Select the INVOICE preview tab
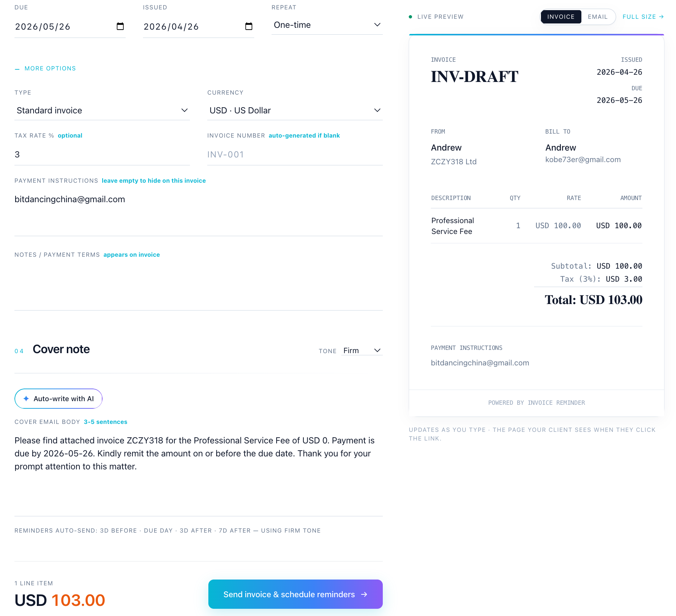 (x=561, y=17)
